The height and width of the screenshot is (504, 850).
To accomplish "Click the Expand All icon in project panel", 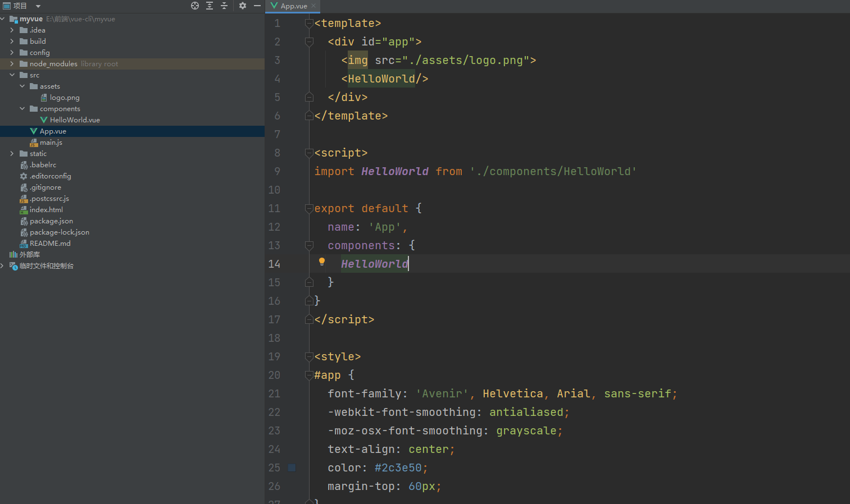I will click(x=210, y=6).
